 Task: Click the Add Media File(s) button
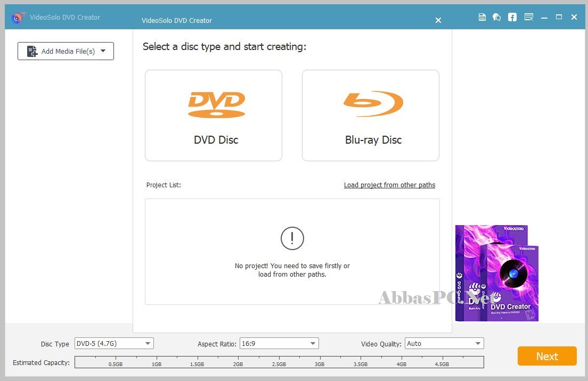(x=66, y=51)
